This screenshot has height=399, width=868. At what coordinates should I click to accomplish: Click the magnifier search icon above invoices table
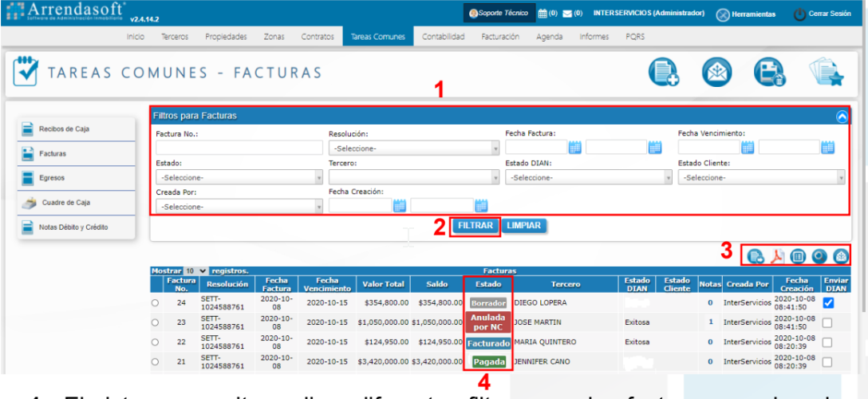tap(819, 255)
